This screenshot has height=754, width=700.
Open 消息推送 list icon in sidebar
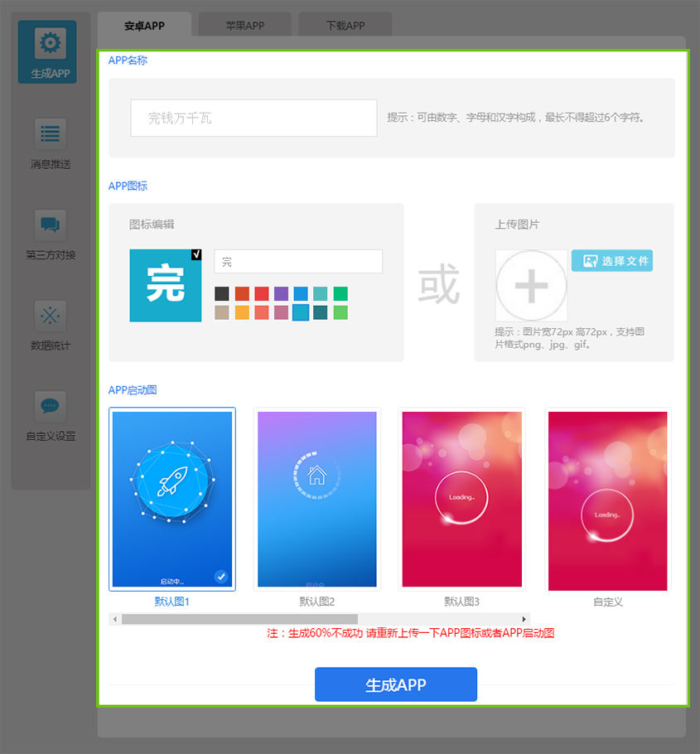pos(50,133)
